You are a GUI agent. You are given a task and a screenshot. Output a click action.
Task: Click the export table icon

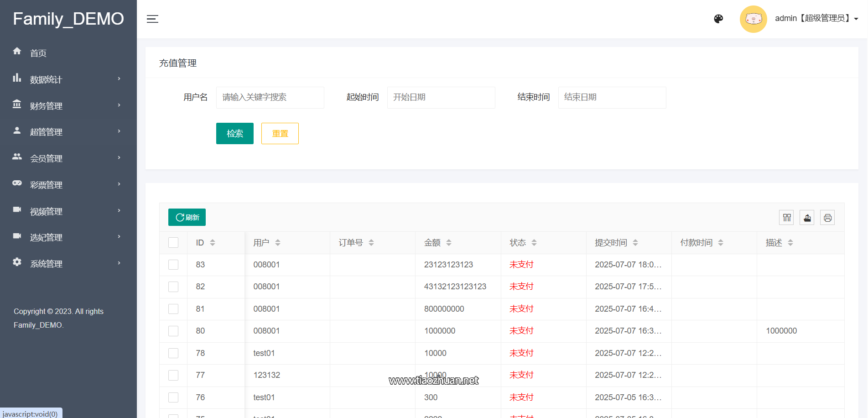click(807, 218)
